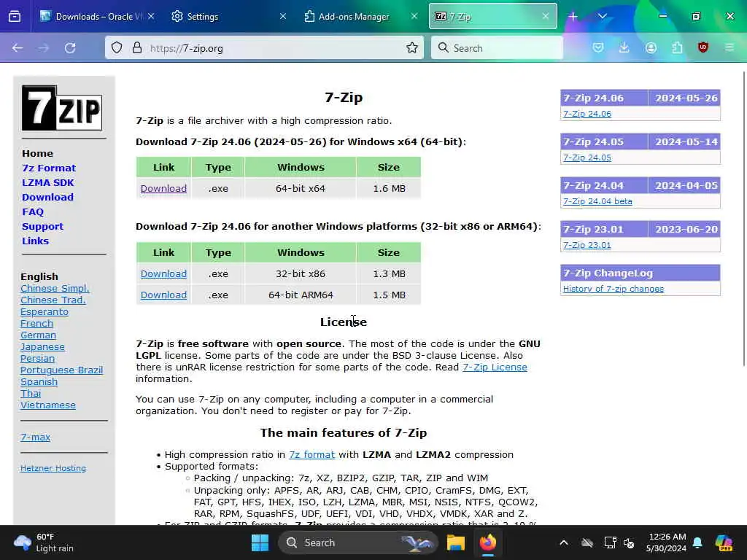Open Copilot preview icon in taskbar
This screenshot has width=747, height=560.
724,542
